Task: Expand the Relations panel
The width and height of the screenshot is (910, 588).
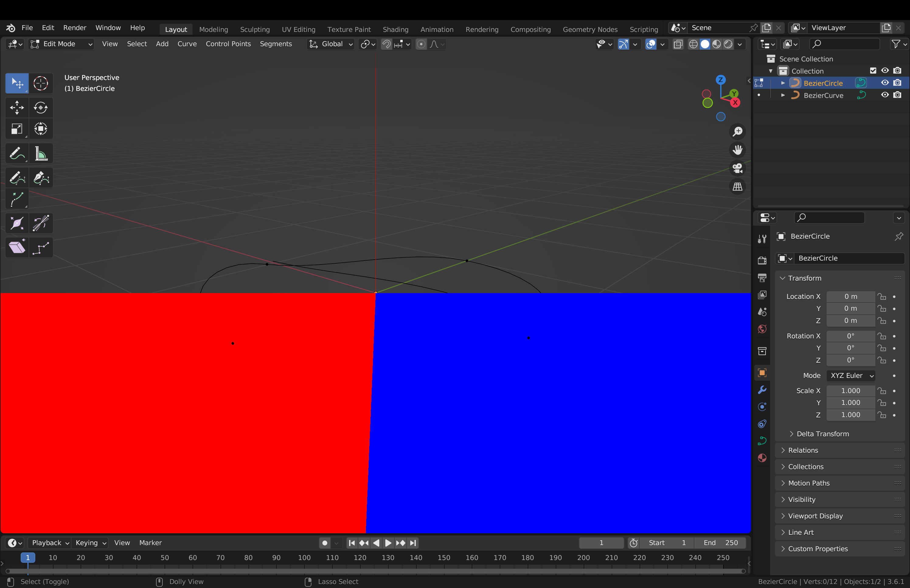Action: click(x=839, y=451)
